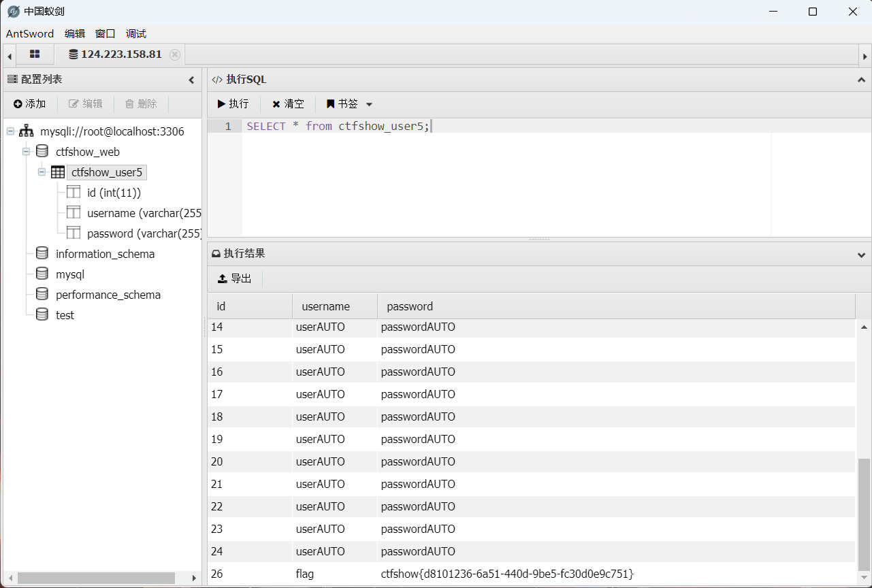Open the 窗口 menu

coord(106,33)
